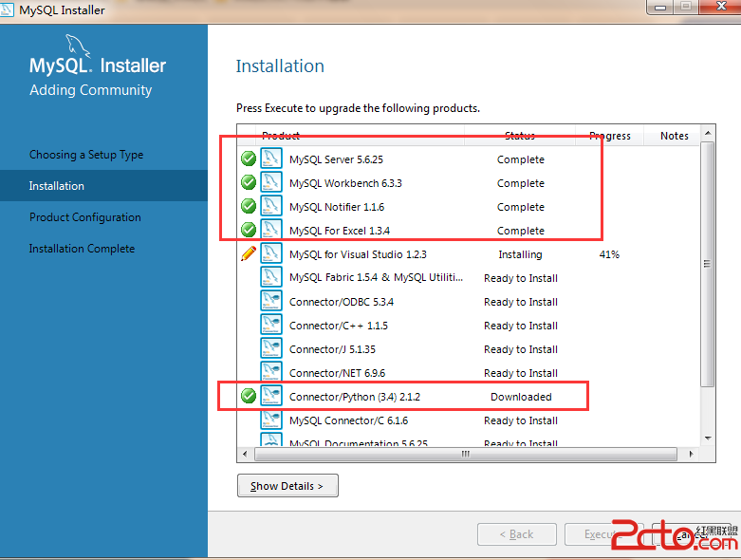Click the vertical scrollbar thumb

point(708,264)
